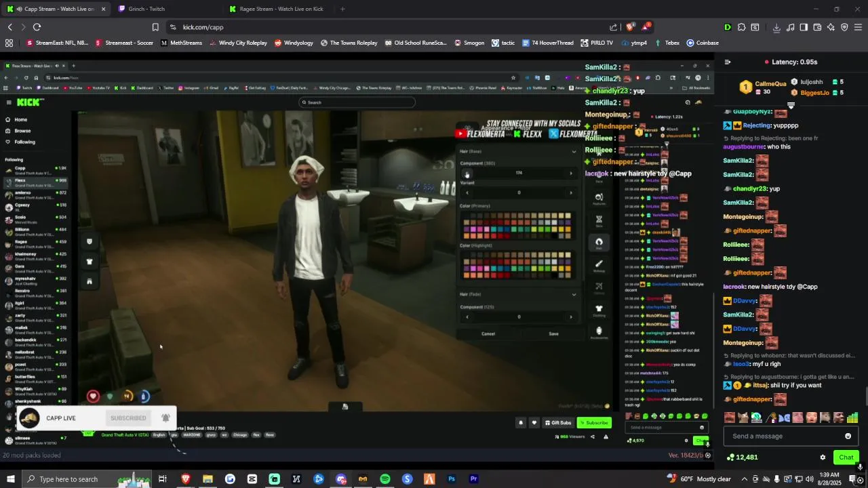Open PIRLO TV bookmark
The height and width of the screenshot is (488, 868).
tap(597, 43)
